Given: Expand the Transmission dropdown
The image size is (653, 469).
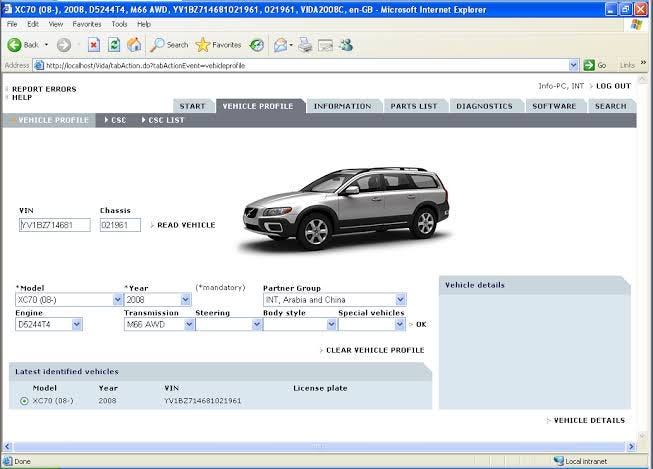Looking at the screenshot, I should point(190,324).
